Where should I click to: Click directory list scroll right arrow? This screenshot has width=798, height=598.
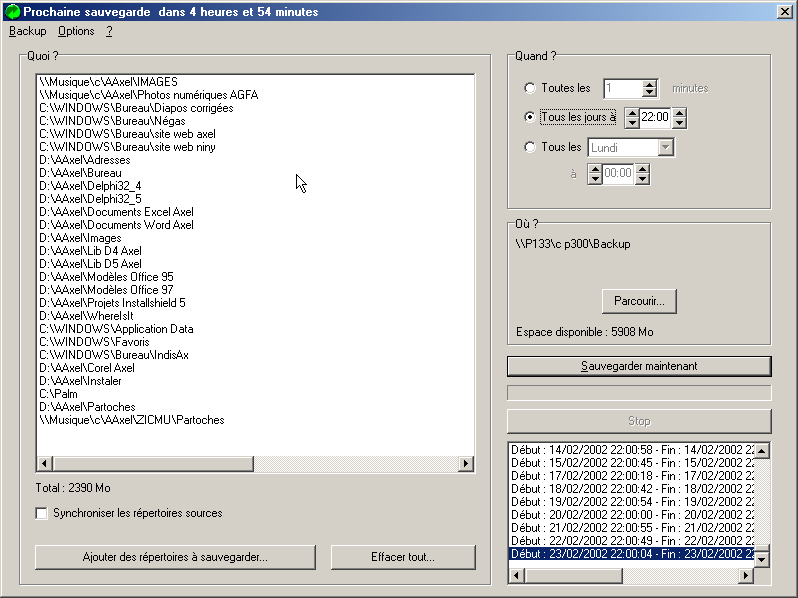click(x=465, y=464)
